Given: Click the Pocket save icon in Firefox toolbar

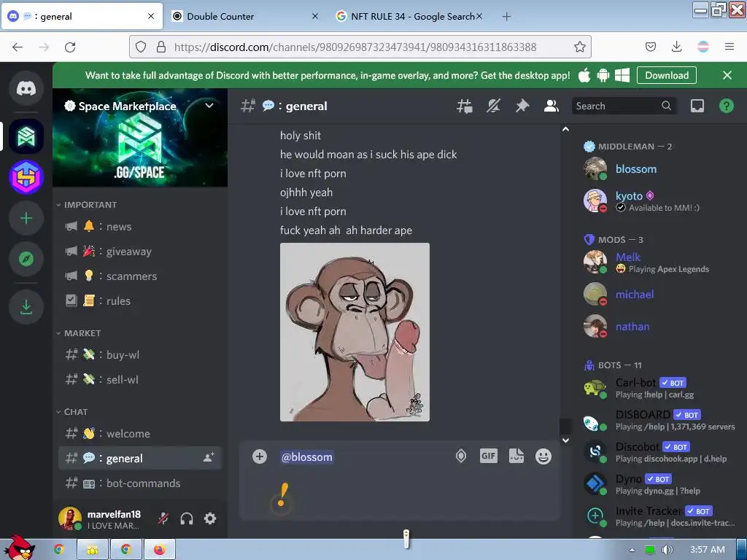Looking at the screenshot, I should coord(650,47).
